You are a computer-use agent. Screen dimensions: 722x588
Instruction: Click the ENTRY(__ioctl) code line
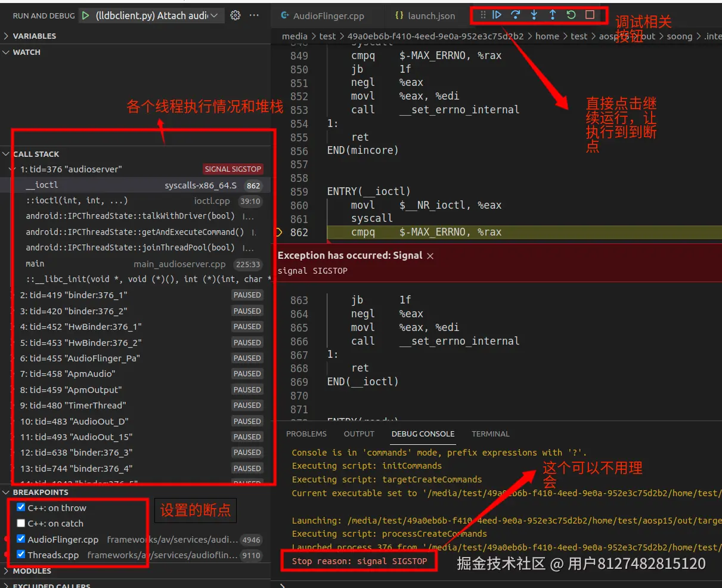369,191
